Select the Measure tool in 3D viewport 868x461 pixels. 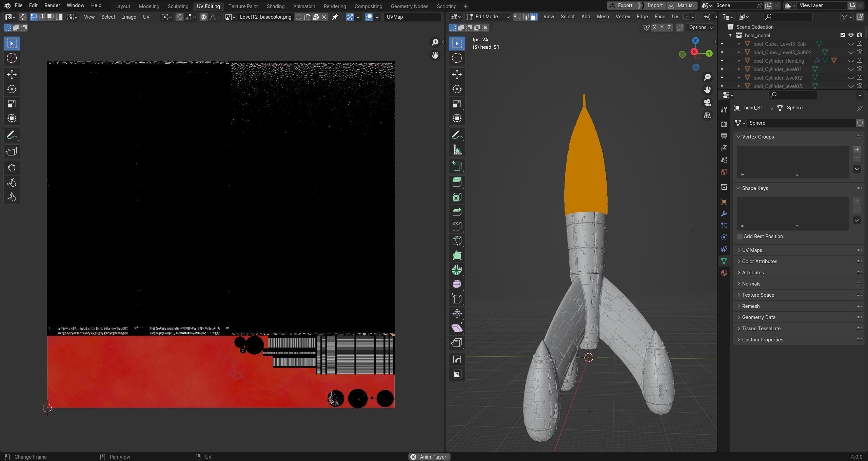click(457, 150)
